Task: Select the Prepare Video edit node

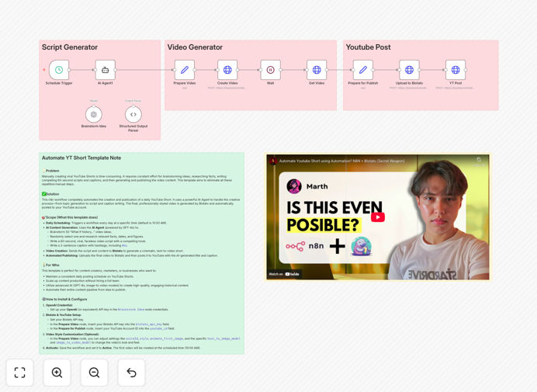Action: (x=185, y=70)
